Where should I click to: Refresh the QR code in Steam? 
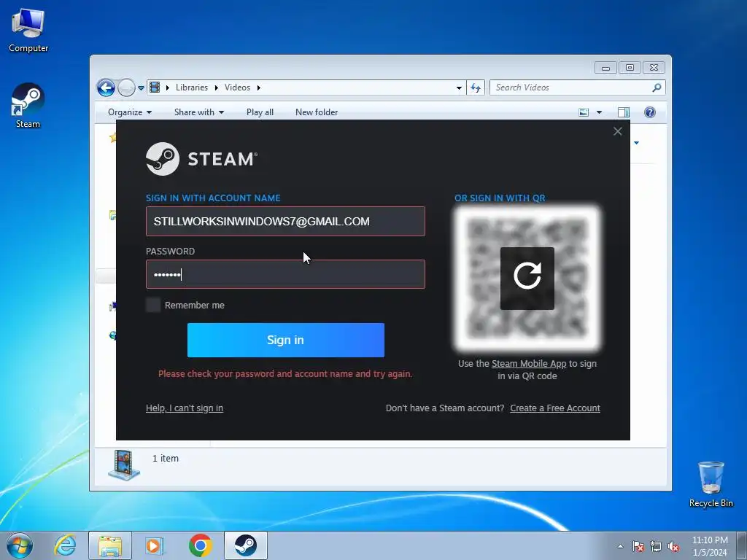pos(527,278)
